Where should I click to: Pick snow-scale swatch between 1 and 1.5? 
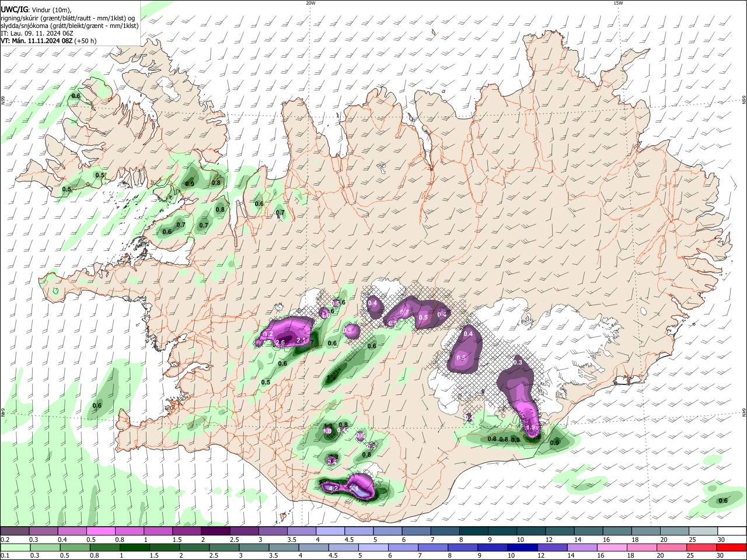158,531
